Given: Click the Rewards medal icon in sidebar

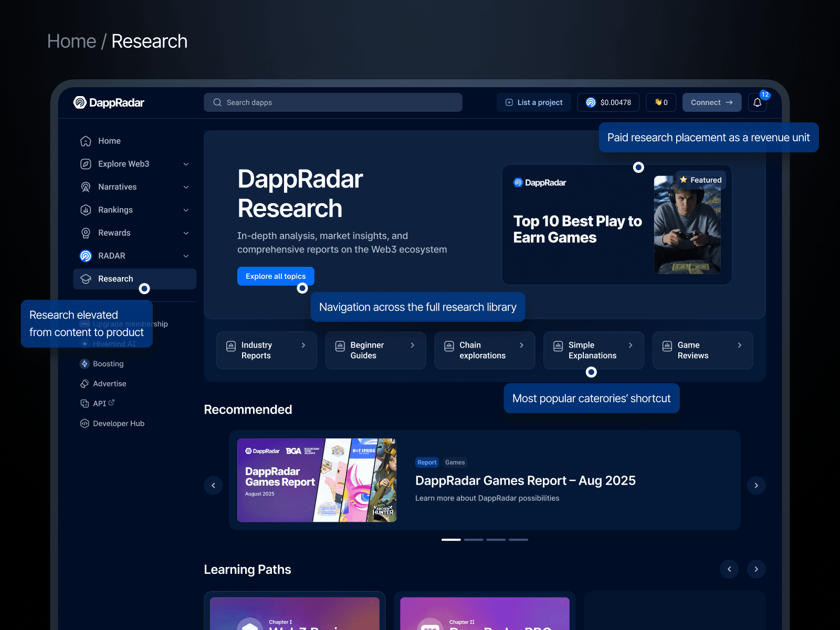Looking at the screenshot, I should [86, 233].
